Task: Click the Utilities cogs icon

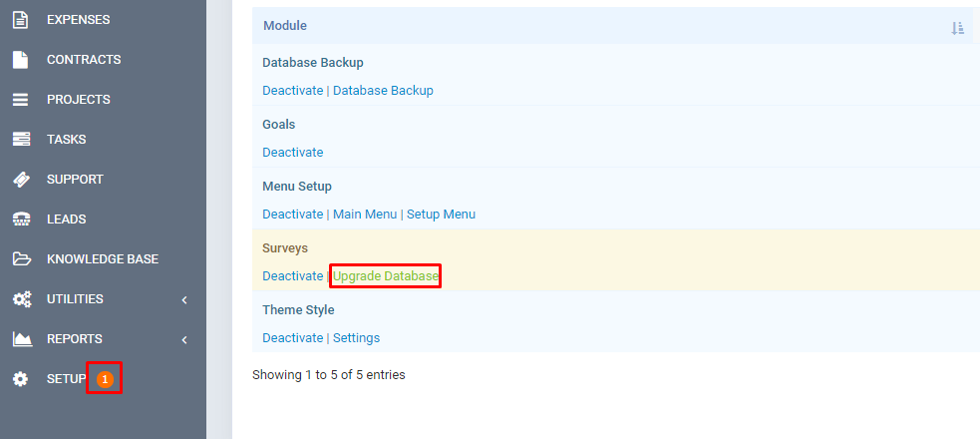Action: pyautogui.click(x=20, y=299)
